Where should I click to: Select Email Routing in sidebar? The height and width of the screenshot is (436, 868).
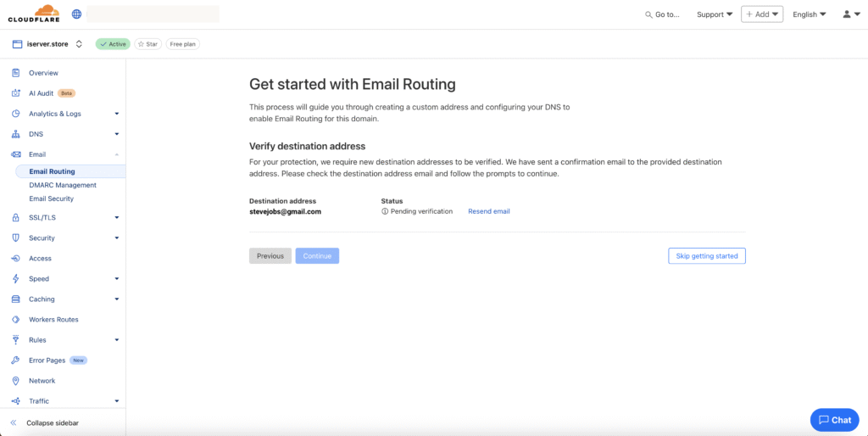[70, 171]
